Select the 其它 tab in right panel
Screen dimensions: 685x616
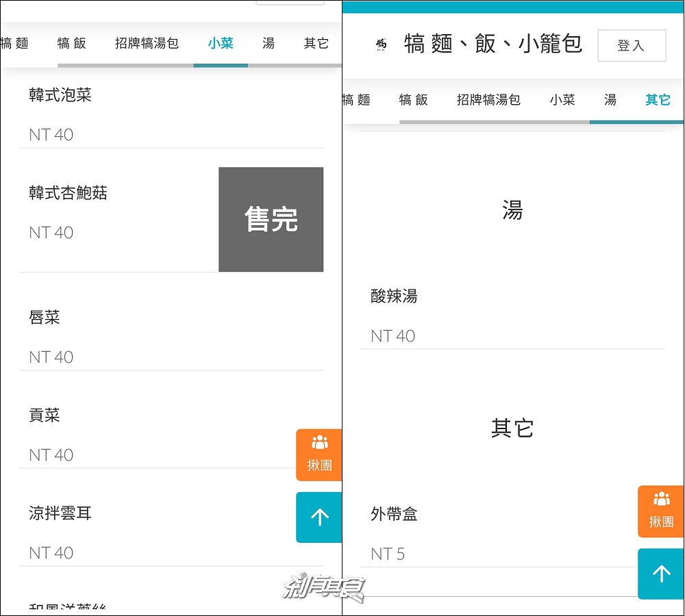[x=658, y=100]
